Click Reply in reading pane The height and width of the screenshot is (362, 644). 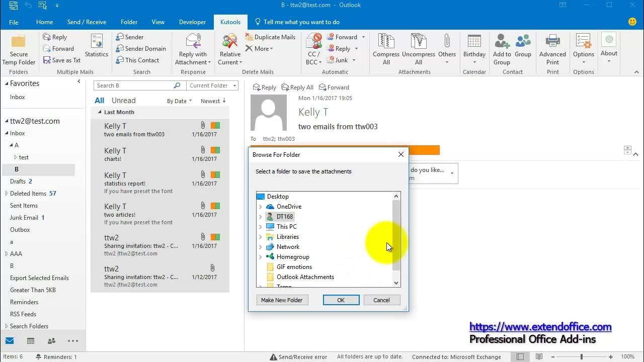tap(265, 87)
